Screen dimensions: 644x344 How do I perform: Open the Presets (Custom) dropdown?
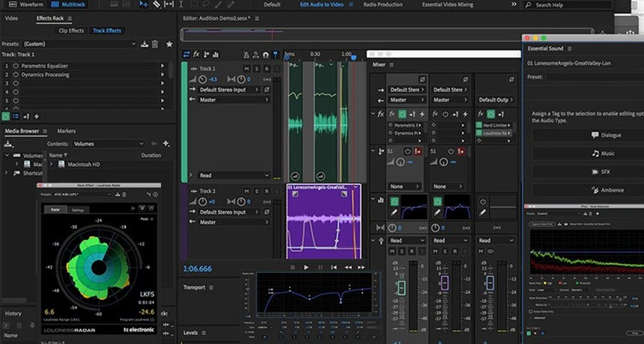(79, 44)
